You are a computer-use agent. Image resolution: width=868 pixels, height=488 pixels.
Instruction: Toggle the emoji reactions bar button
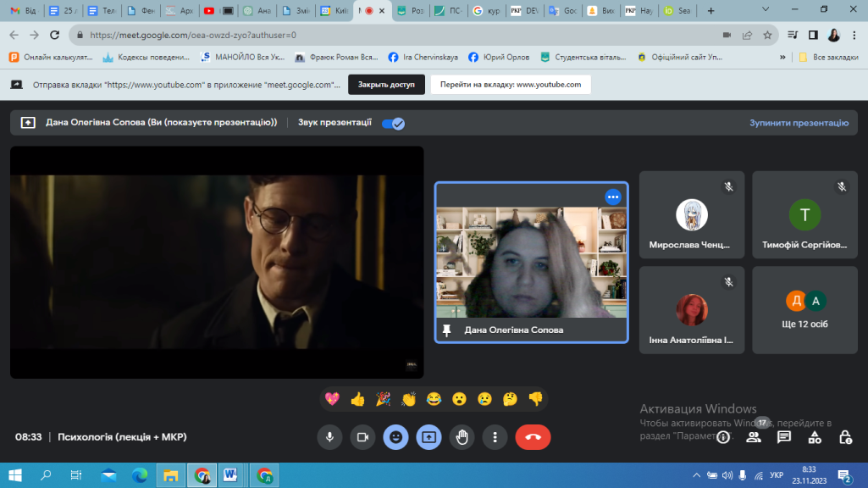point(395,437)
